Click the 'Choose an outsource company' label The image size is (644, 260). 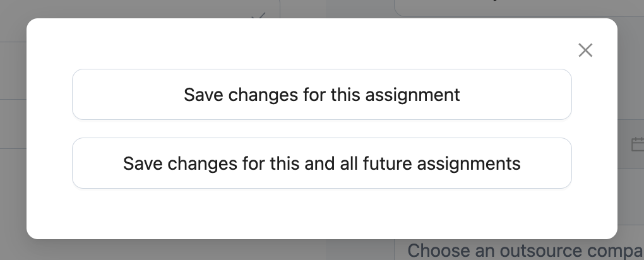[x=524, y=251]
